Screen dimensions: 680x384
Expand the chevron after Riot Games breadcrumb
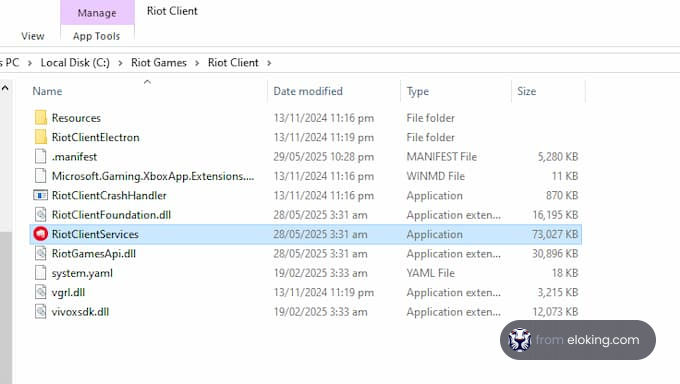[197, 63]
